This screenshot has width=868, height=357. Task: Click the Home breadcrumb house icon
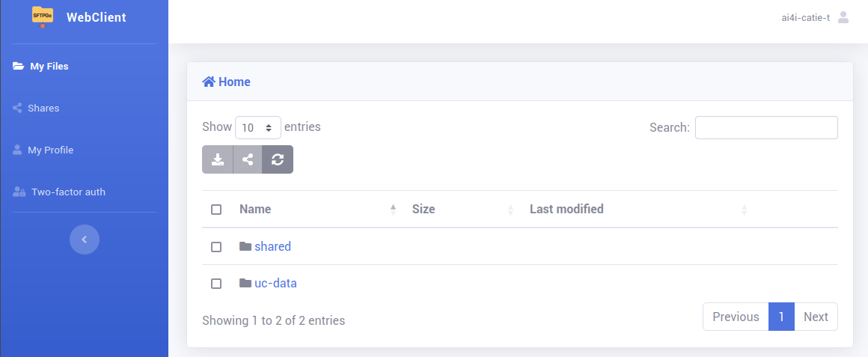(209, 82)
